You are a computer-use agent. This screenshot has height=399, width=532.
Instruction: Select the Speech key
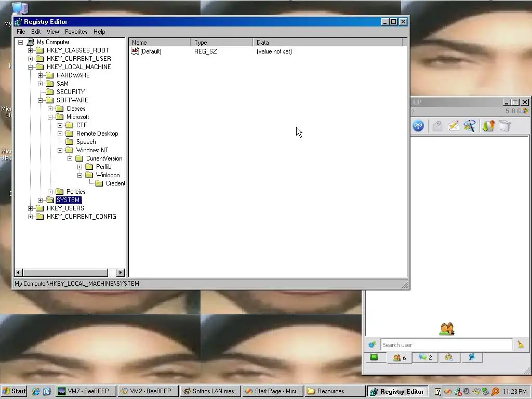[86, 142]
